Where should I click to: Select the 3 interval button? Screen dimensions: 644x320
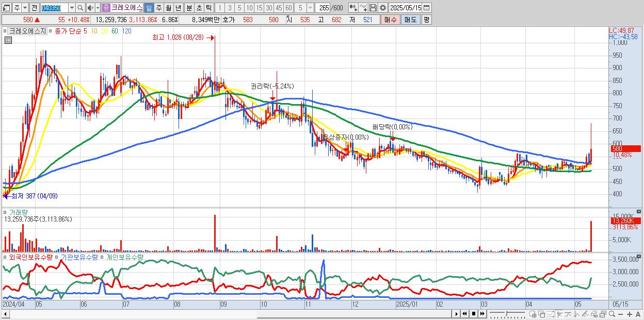pos(230,8)
